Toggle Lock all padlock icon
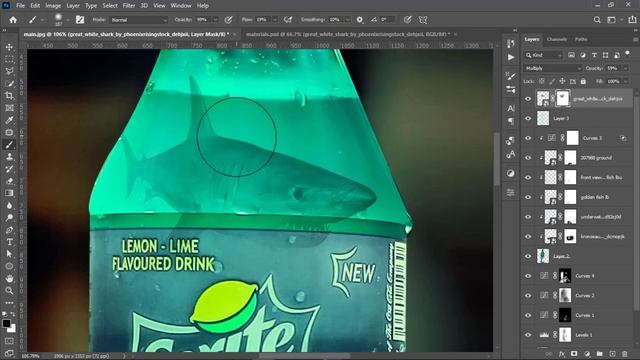Screen dimensions: 640x360 click(x=583, y=81)
